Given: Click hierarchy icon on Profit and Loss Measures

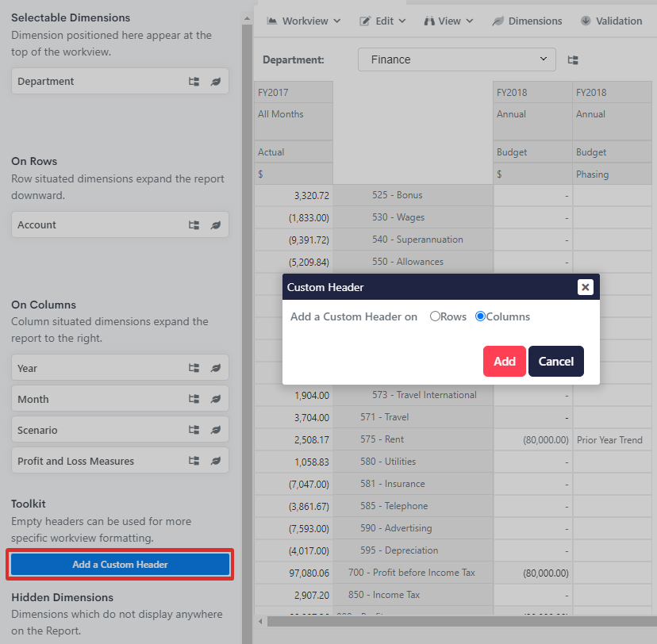Looking at the screenshot, I should coord(194,461).
